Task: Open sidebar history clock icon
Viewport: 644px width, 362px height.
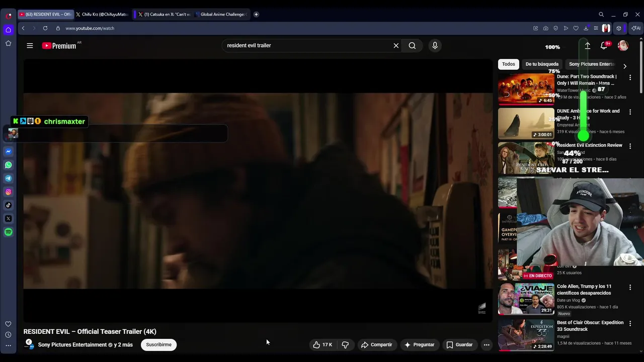Action: pos(8,335)
